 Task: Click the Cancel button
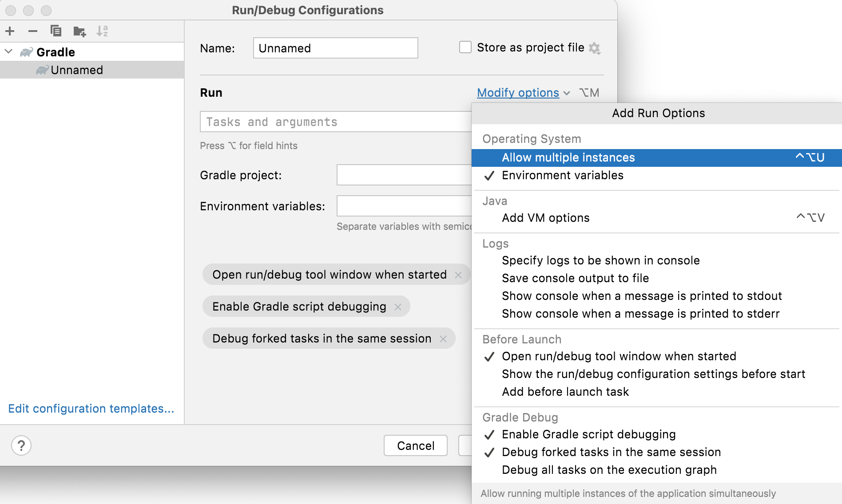pos(415,445)
